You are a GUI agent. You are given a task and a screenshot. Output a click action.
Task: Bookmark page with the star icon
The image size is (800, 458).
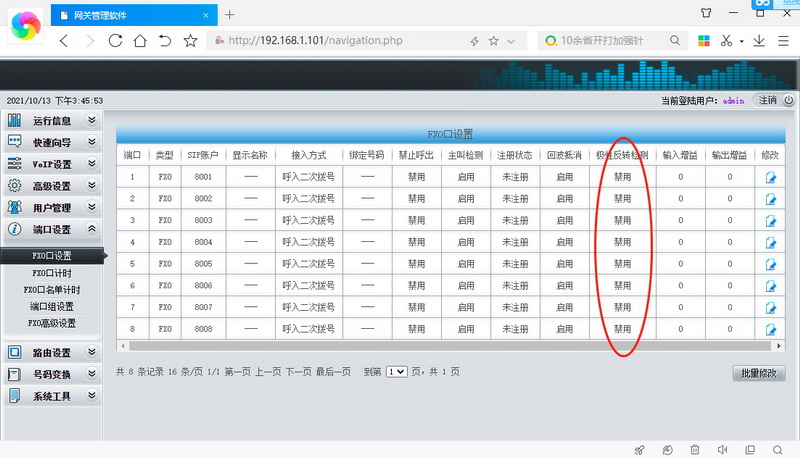coord(190,41)
